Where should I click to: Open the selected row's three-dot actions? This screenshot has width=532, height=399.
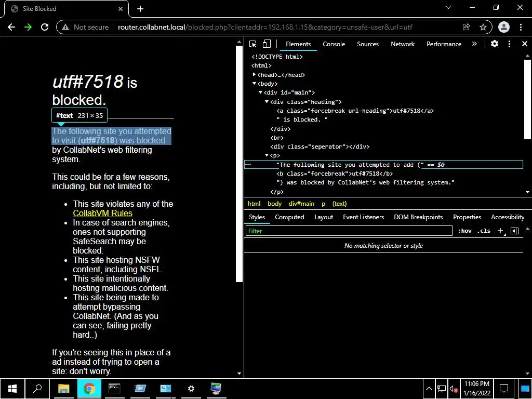click(248, 165)
